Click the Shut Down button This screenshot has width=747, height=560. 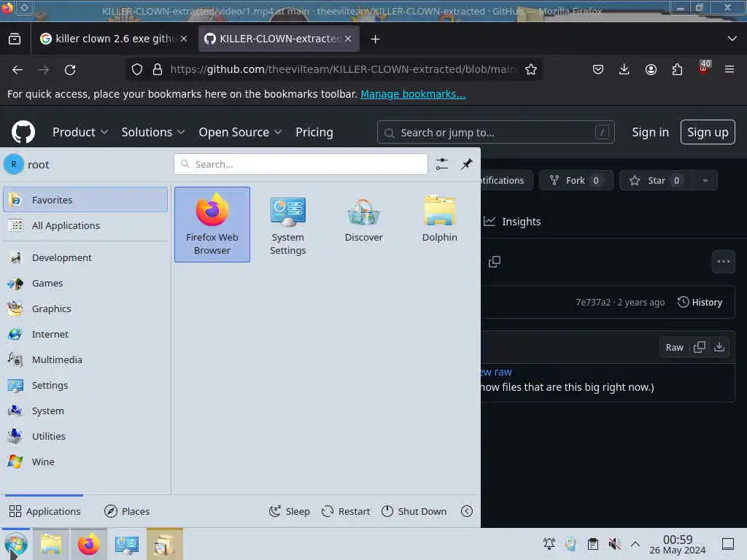click(x=414, y=511)
